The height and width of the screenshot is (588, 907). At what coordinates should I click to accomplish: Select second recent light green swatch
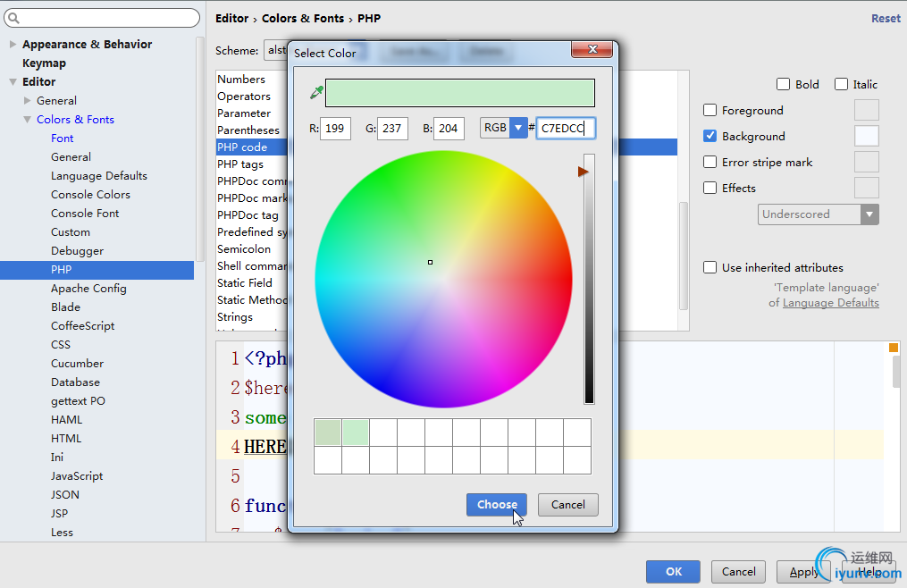[x=355, y=433]
